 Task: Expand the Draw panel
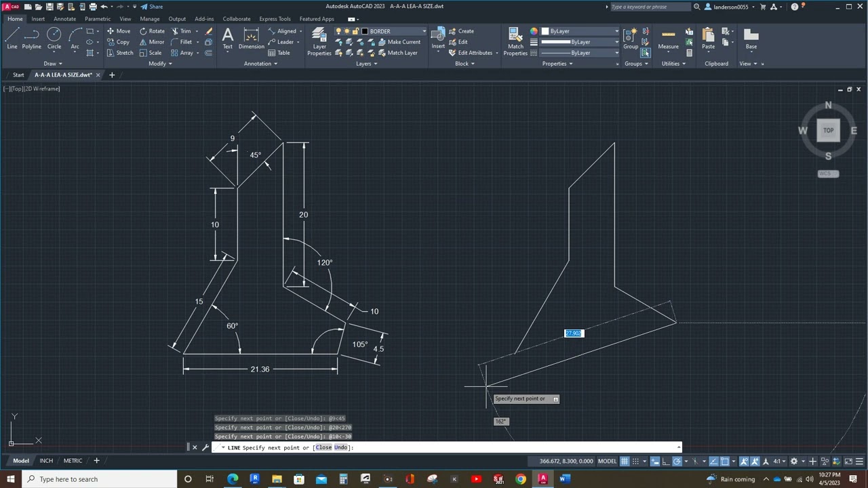pyautogui.click(x=53, y=64)
